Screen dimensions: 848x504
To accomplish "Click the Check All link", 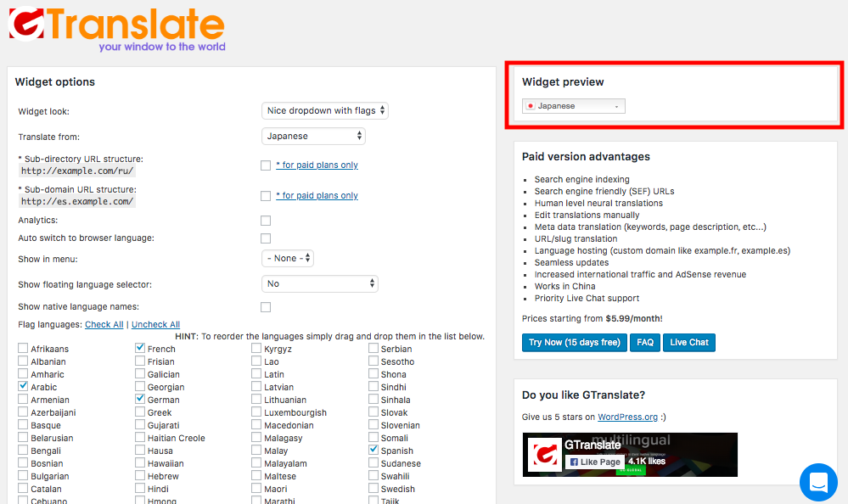I will click(x=104, y=324).
